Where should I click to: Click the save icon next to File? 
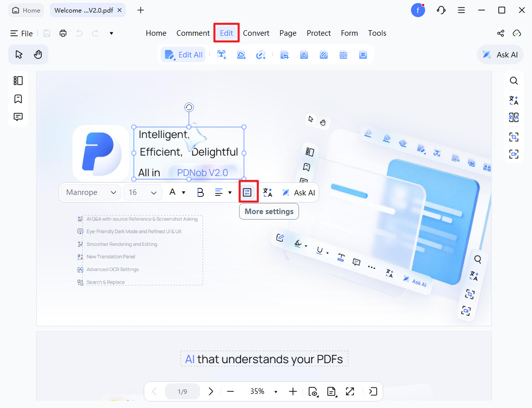coord(47,33)
